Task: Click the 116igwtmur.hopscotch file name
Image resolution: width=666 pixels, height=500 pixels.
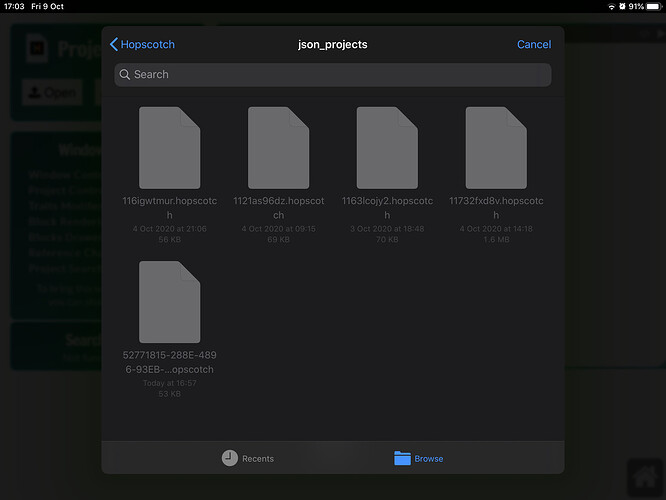Action: pyautogui.click(x=169, y=208)
